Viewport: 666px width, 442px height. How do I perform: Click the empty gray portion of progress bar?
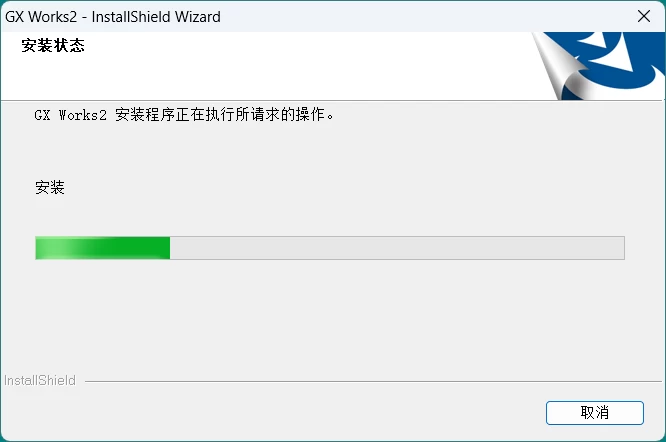pyautogui.click(x=397, y=248)
